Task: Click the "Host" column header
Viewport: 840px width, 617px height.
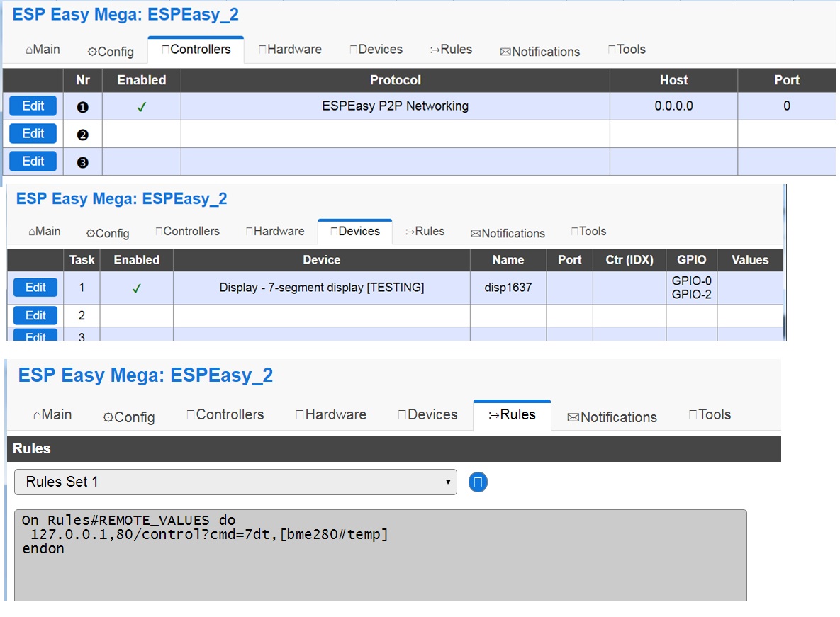Action: (673, 80)
